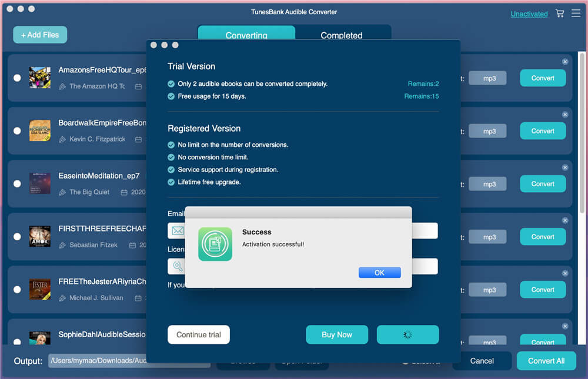Click the Cancel button
Screen dimensions: 588x379
[x=482, y=361]
